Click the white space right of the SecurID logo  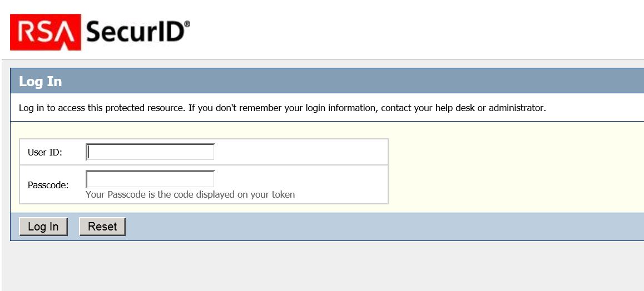click(x=417, y=31)
